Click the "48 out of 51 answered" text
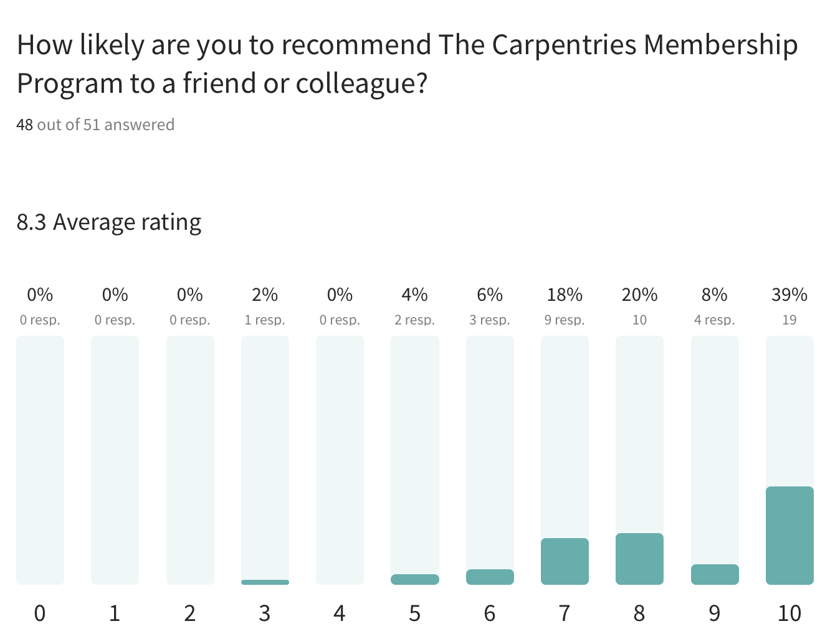 95,125
